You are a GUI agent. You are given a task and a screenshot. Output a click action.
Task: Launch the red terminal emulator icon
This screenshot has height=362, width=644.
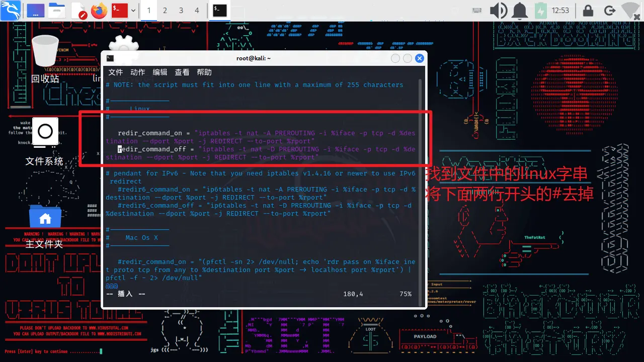[120, 11]
